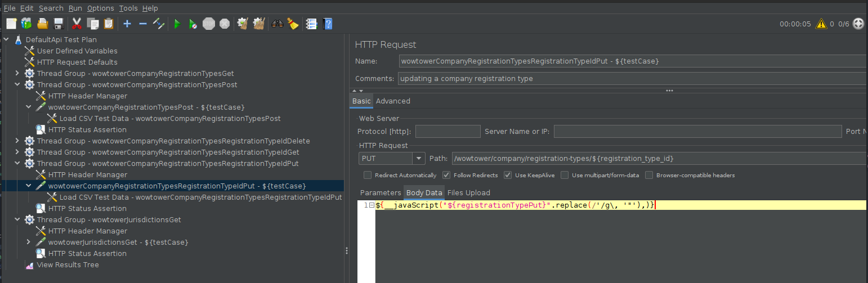
Task: Click the blue plus Expand All icon
Action: [127, 24]
